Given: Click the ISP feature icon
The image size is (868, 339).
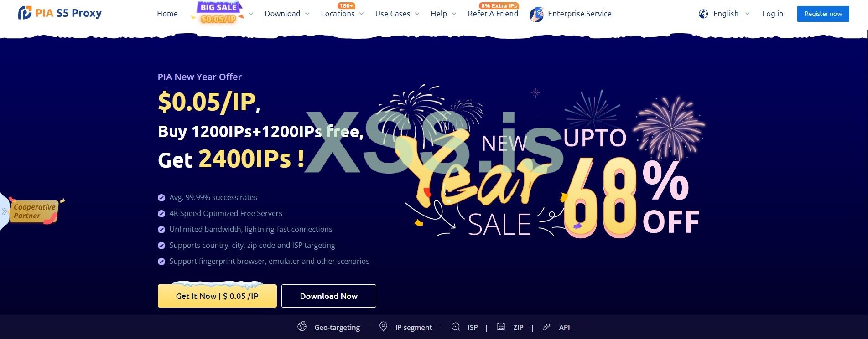Looking at the screenshot, I should pos(456,326).
